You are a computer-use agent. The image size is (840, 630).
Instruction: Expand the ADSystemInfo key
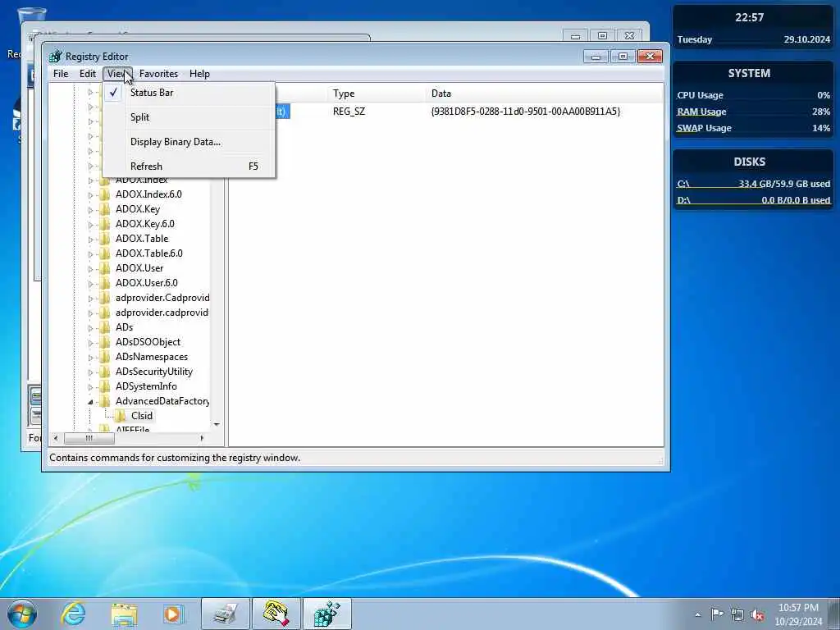pos(90,387)
